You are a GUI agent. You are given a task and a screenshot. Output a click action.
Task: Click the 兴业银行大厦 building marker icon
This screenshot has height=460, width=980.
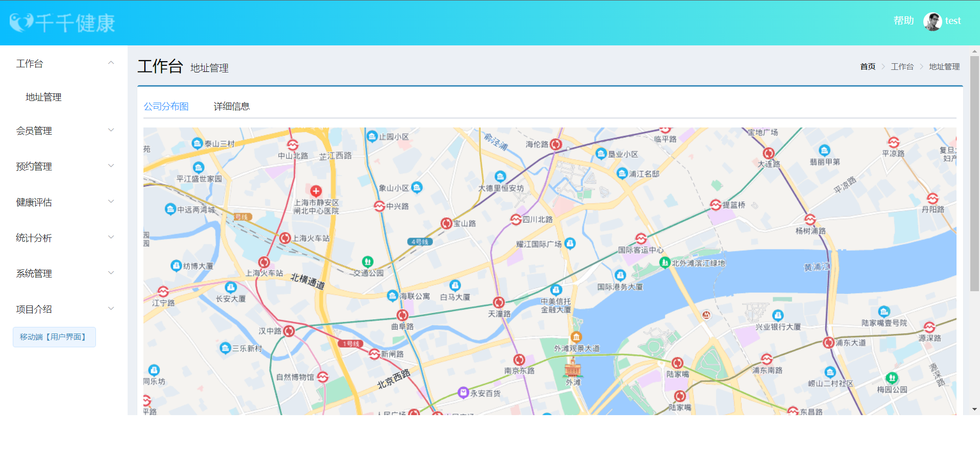click(x=778, y=315)
